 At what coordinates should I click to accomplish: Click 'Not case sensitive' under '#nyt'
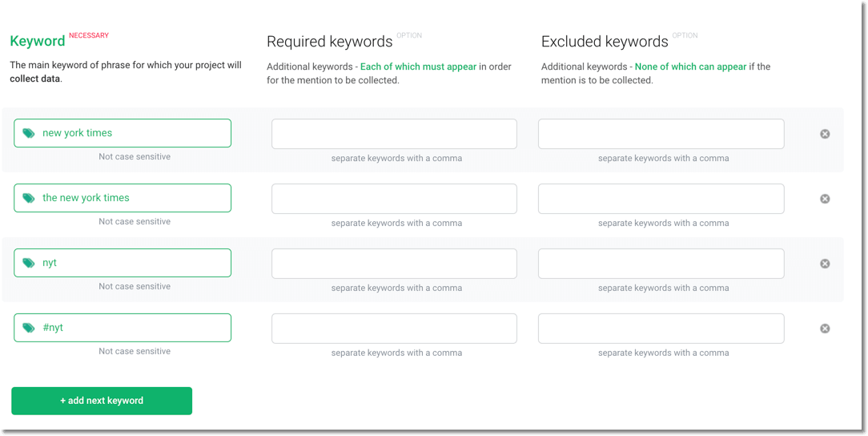(x=135, y=351)
